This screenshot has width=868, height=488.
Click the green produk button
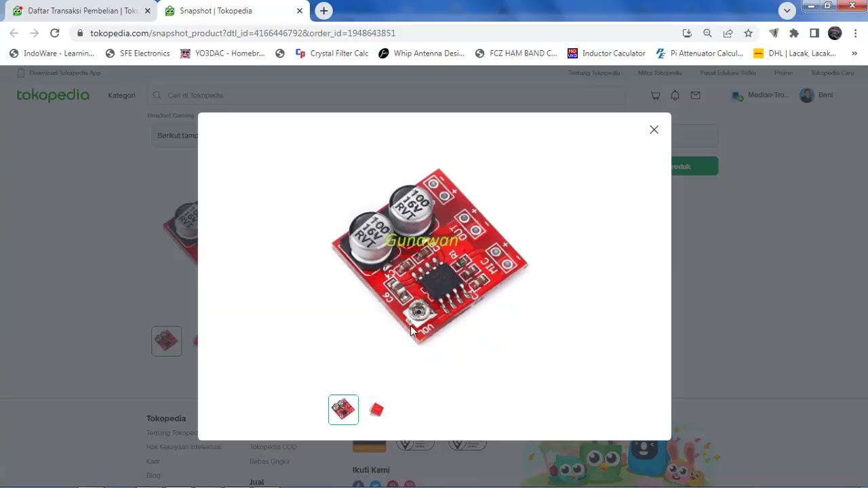pyautogui.click(x=694, y=166)
